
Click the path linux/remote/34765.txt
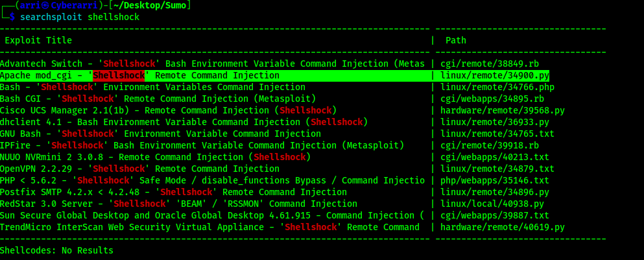click(x=497, y=134)
